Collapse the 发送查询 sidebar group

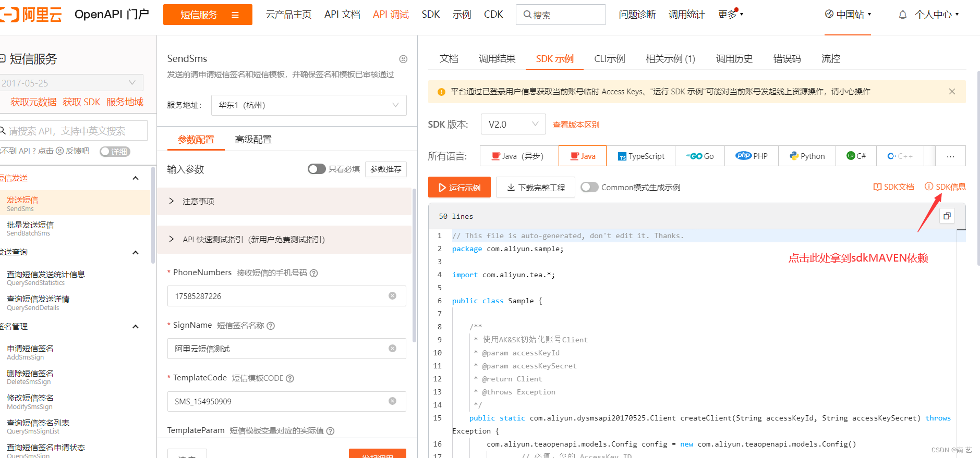click(136, 253)
